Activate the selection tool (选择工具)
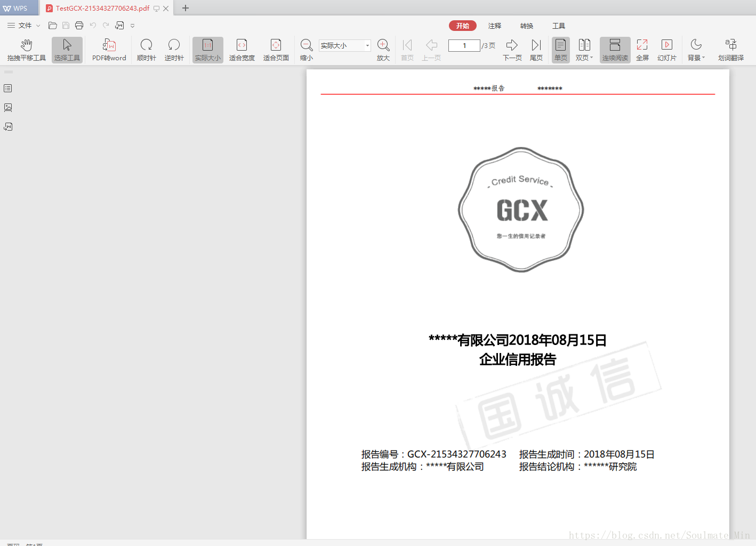The width and height of the screenshot is (756, 546). [x=67, y=50]
